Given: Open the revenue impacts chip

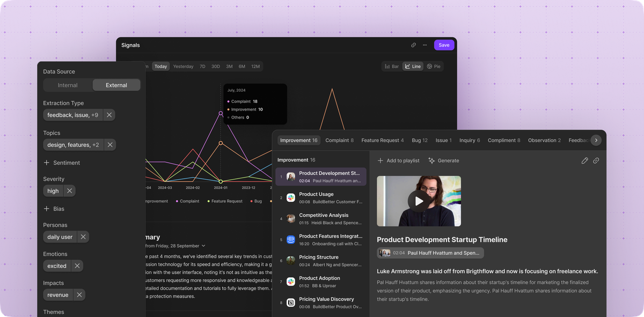Looking at the screenshot, I should pos(58,295).
